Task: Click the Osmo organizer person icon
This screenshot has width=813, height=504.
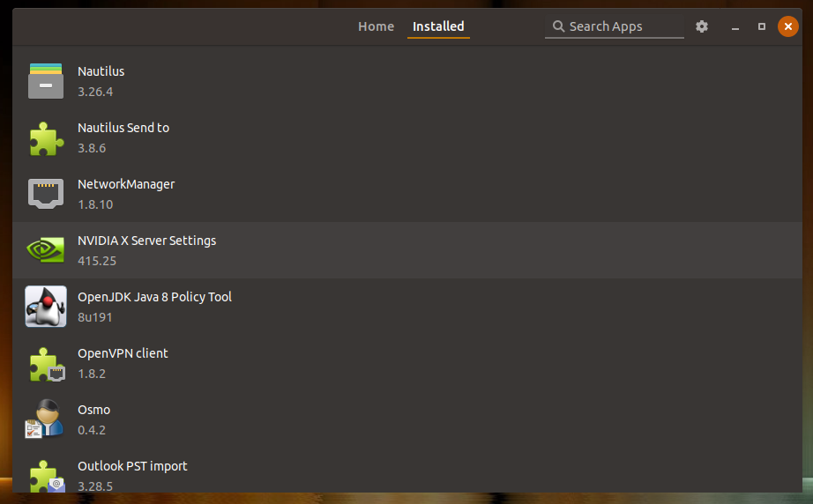Action: 46,419
